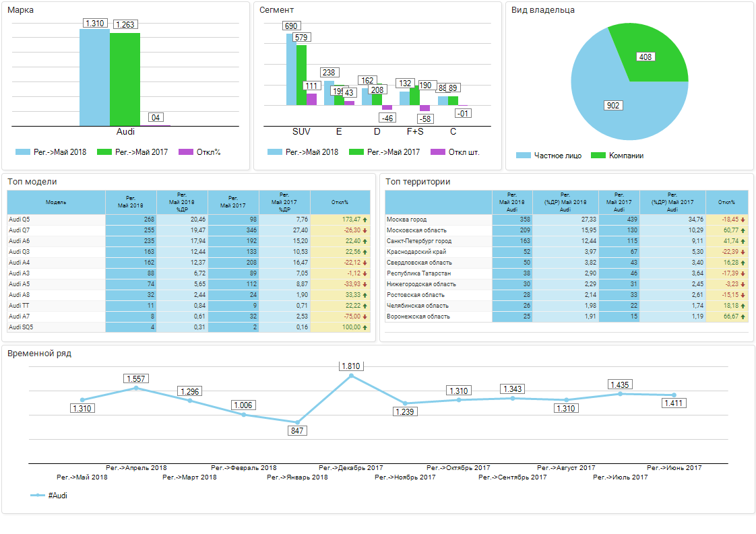Click the up arrow for Воронежская область
This screenshot has height=534, width=756.
[x=743, y=316]
